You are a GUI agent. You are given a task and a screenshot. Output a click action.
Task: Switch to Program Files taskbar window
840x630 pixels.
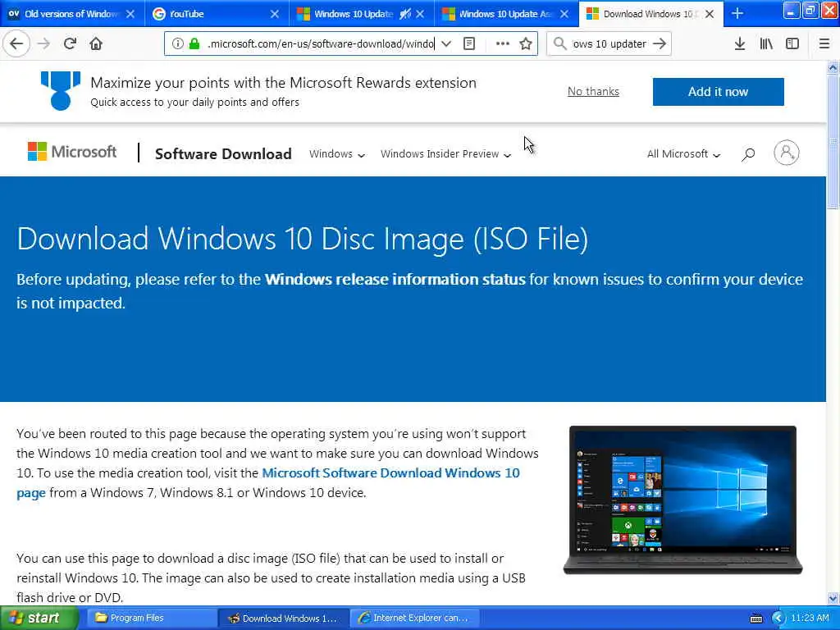[150, 618]
